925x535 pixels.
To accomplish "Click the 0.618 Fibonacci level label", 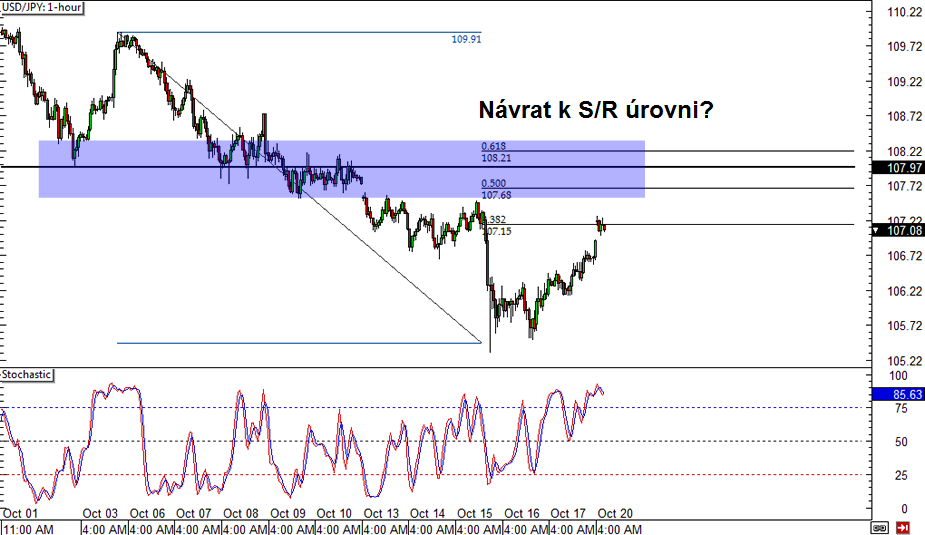I will pyautogui.click(x=492, y=146).
